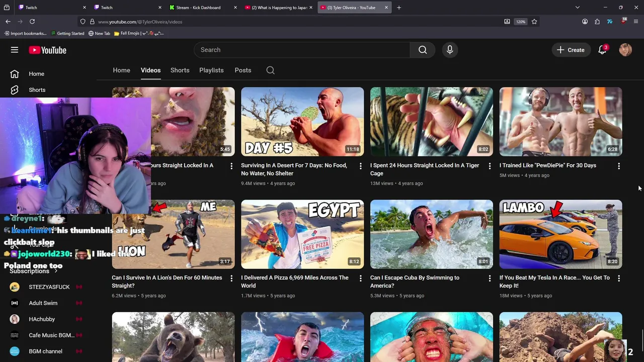The image size is (644, 362).
Task: Open options for Pizza delivery video
Action: click(360, 278)
